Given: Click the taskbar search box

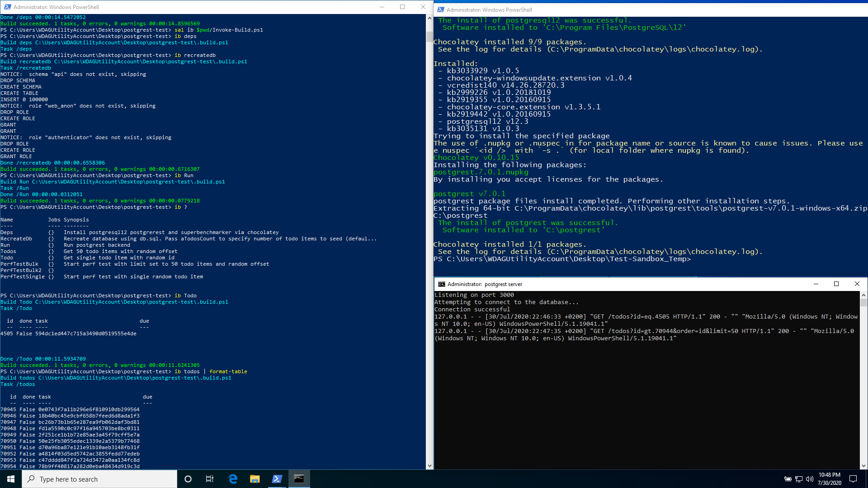Looking at the screenshot, I should point(99,479).
